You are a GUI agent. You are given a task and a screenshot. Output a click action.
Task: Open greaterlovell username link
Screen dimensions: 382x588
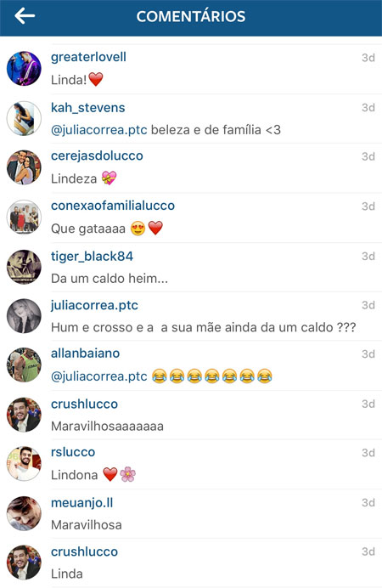[88, 57]
